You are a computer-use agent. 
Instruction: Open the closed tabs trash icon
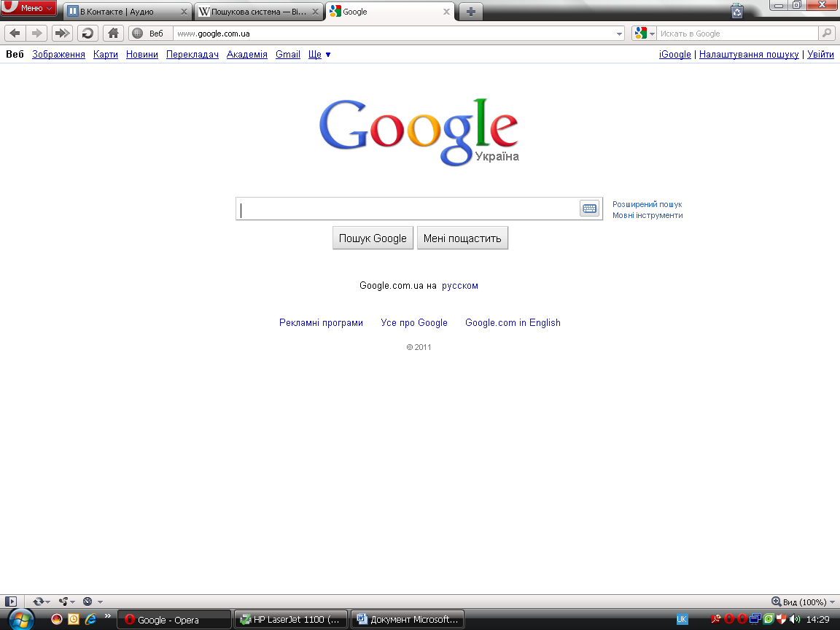point(737,11)
